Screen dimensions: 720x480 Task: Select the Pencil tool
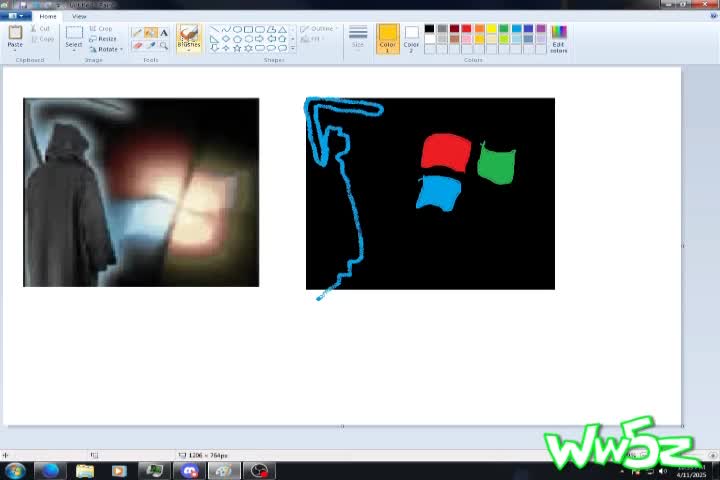point(137,33)
